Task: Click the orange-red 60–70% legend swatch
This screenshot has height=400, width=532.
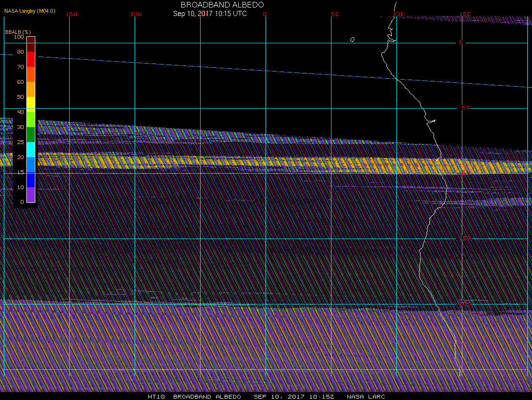Action: point(31,74)
